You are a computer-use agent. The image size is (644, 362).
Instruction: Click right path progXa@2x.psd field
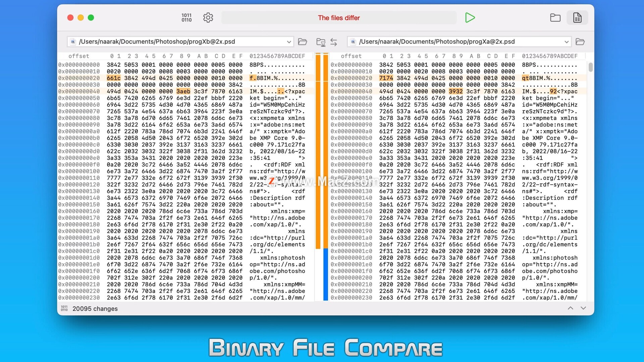click(459, 42)
